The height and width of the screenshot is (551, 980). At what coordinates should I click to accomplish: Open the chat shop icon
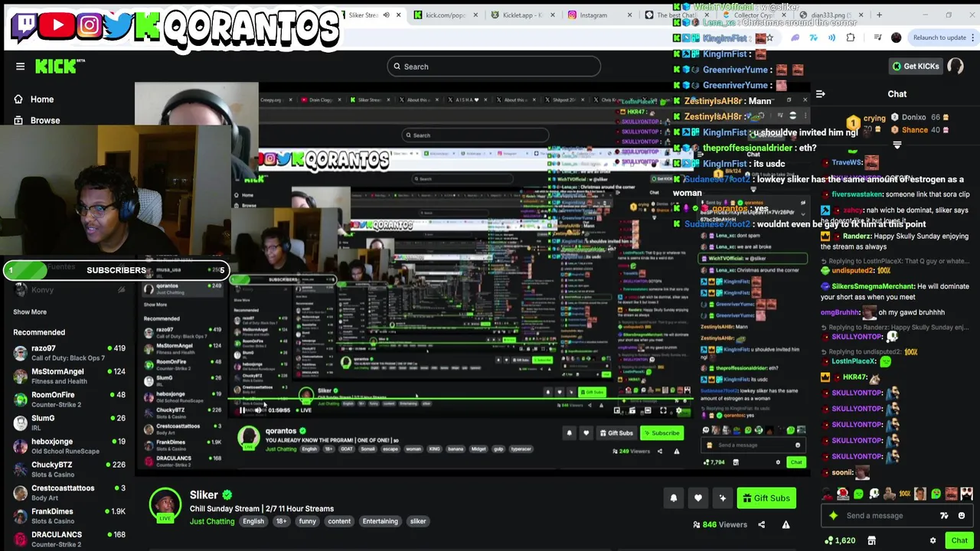click(x=871, y=541)
